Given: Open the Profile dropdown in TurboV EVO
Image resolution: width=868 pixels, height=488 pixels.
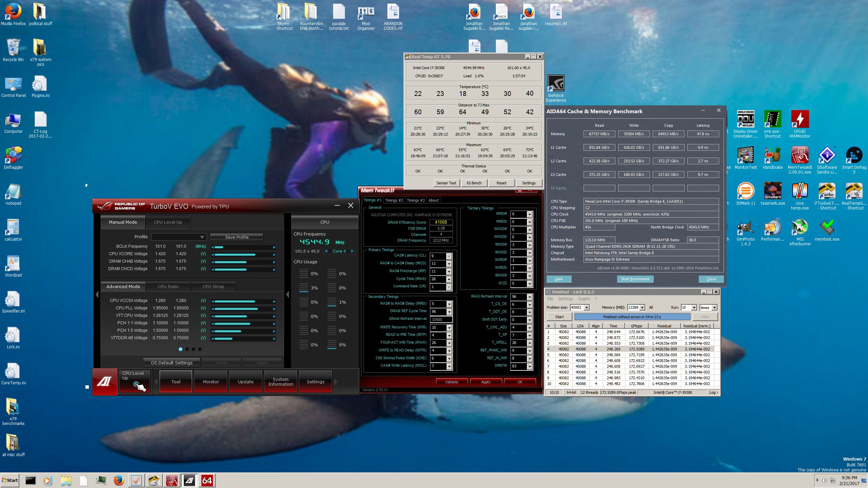Looking at the screenshot, I should click(179, 237).
